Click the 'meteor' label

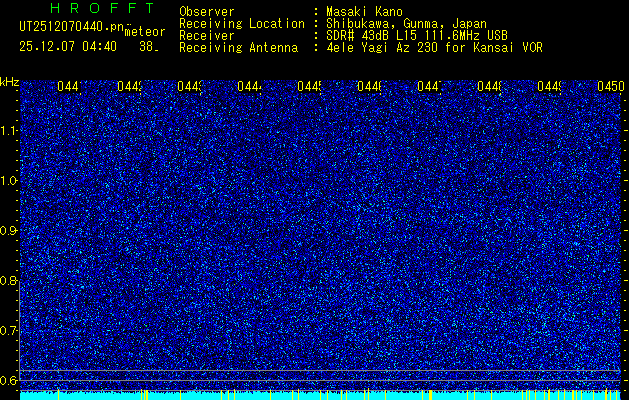click(x=145, y=32)
